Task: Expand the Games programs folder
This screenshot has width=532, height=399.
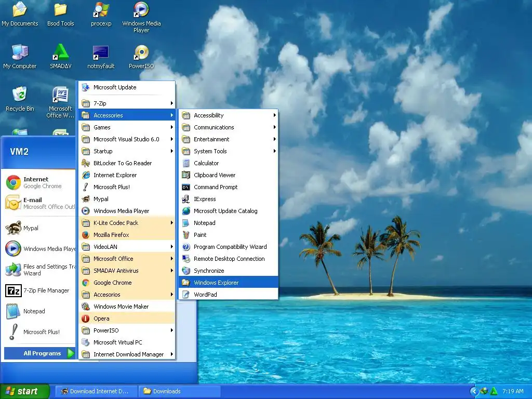Action: coord(127,127)
